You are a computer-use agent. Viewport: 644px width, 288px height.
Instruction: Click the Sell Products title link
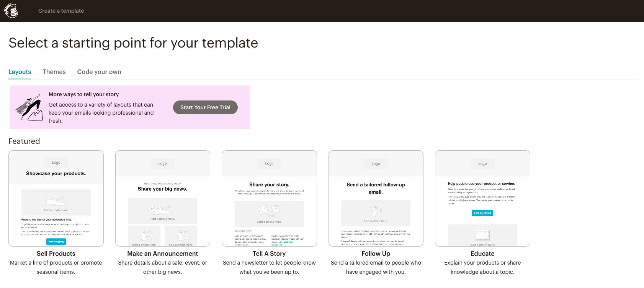tap(56, 253)
